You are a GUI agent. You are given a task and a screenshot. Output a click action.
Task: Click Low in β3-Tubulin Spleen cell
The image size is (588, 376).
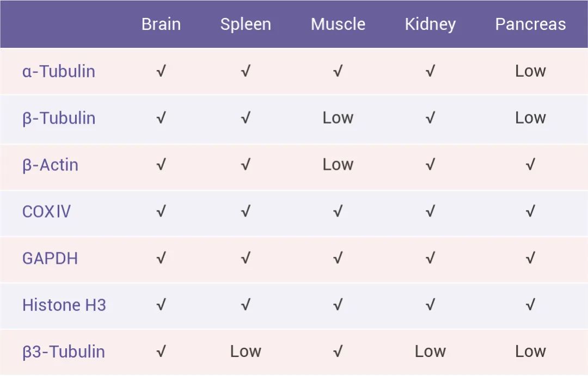(246, 352)
